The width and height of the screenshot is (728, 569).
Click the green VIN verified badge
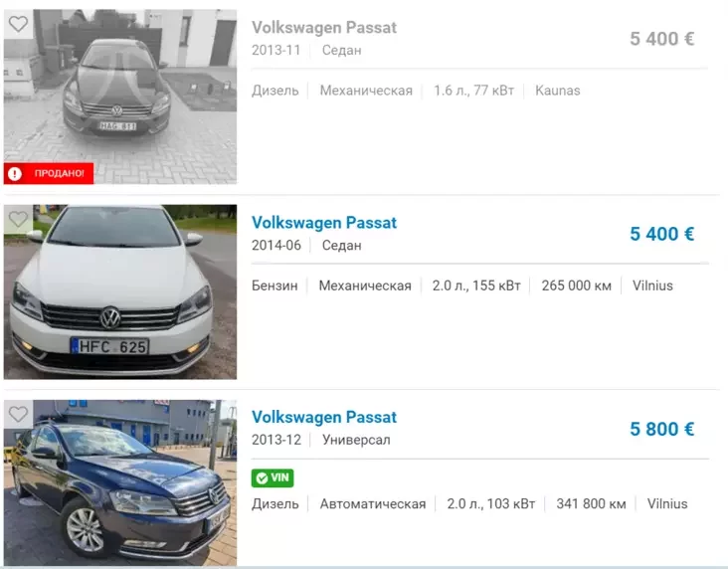(273, 477)
